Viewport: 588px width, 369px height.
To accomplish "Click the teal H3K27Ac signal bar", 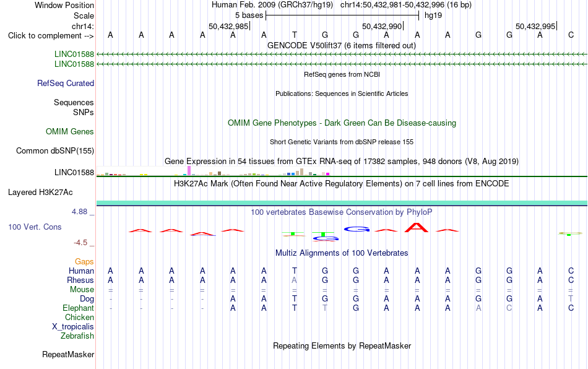I will coord(342,203).
